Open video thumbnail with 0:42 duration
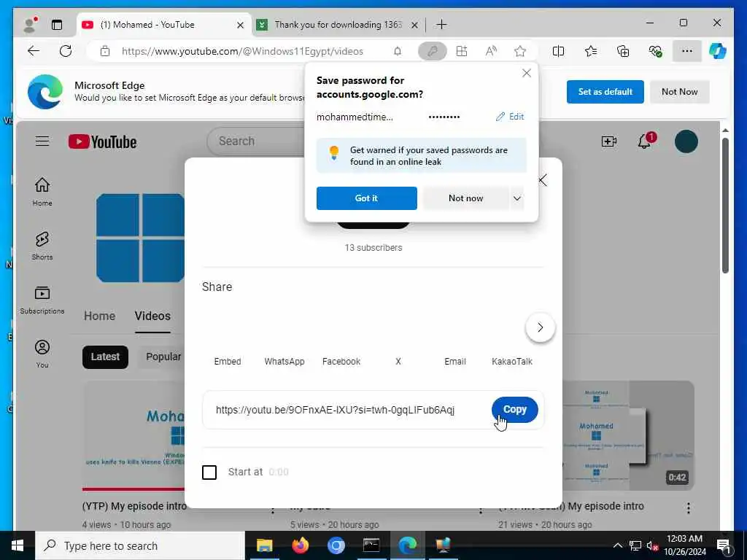The image size is (747, 560). pyautogui.click(x=628, y=436)
